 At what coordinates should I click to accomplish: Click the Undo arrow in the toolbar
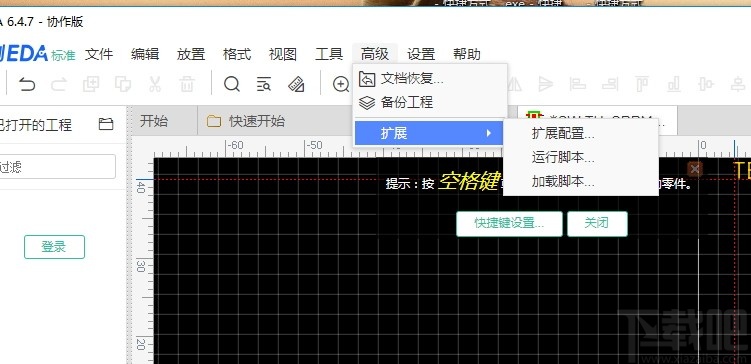pyautogui.click(x=27, y=85)
